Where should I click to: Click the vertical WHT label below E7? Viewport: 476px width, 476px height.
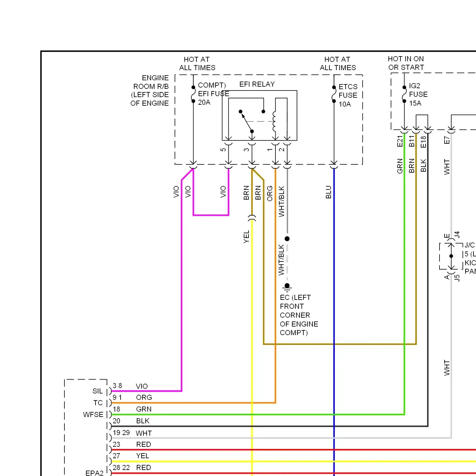coord(447,167)
